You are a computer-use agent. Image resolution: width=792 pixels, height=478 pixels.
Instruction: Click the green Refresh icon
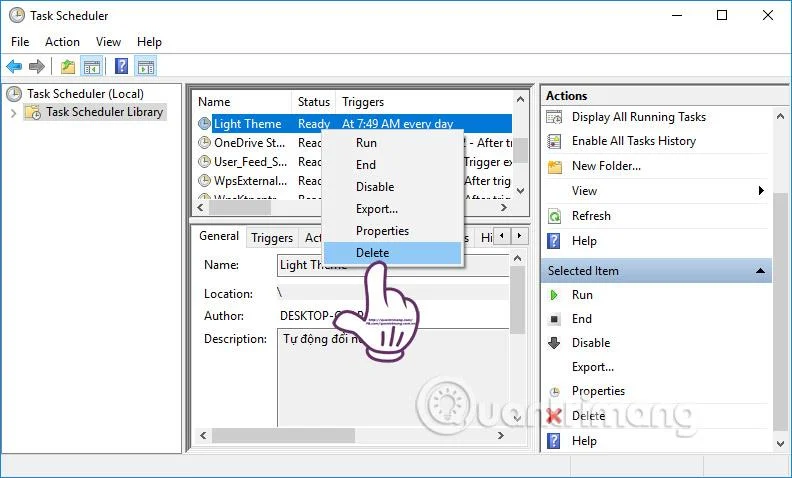coord(555,216)
